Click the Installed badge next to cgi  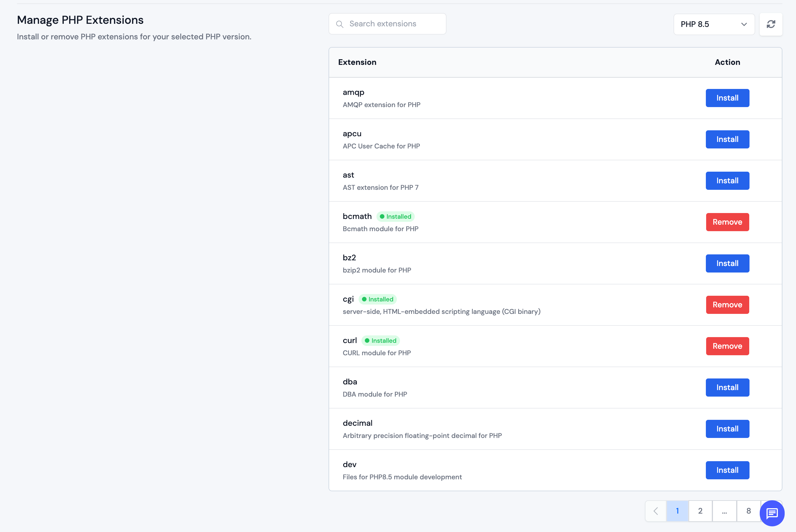378,299
